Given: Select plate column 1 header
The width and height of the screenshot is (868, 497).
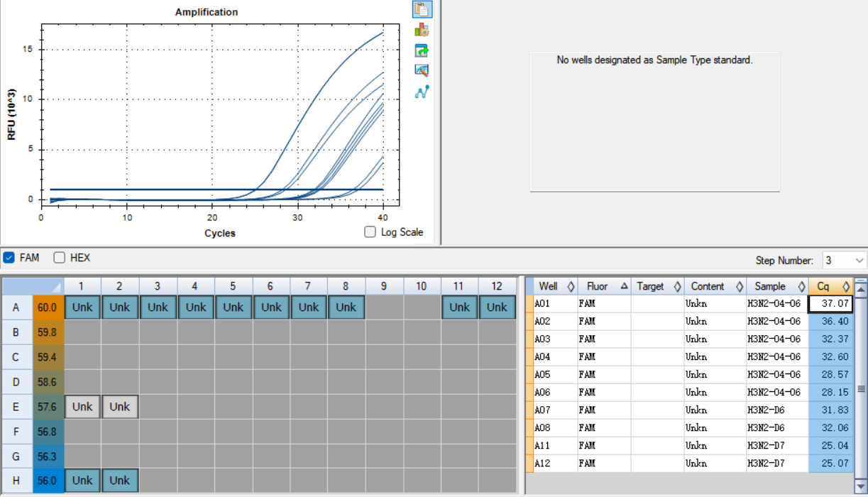Looking at the screenshot, I should tap(82, 286).
